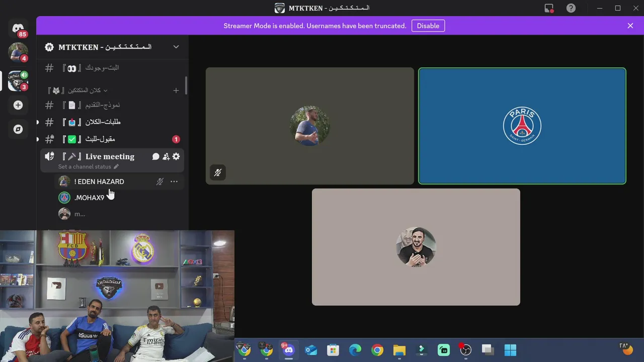Click the channel list scrollbar

pyautogui.click(x=186, y=85)
